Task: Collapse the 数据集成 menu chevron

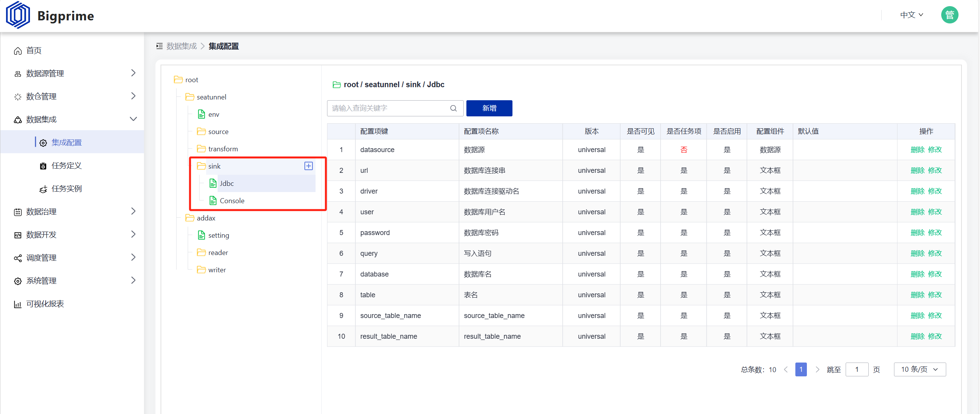Action: 133,119
